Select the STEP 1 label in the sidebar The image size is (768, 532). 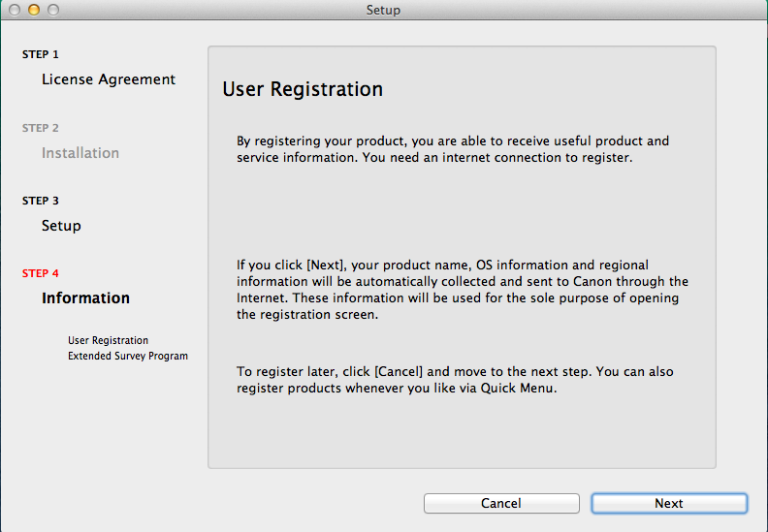click(41, 55)
